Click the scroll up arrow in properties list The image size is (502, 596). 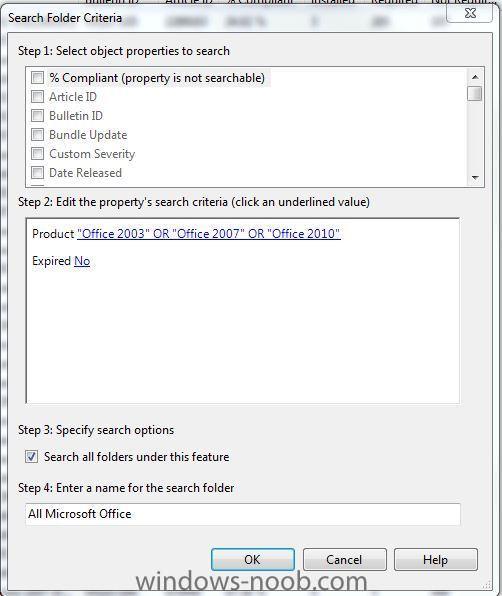(475, 77)
